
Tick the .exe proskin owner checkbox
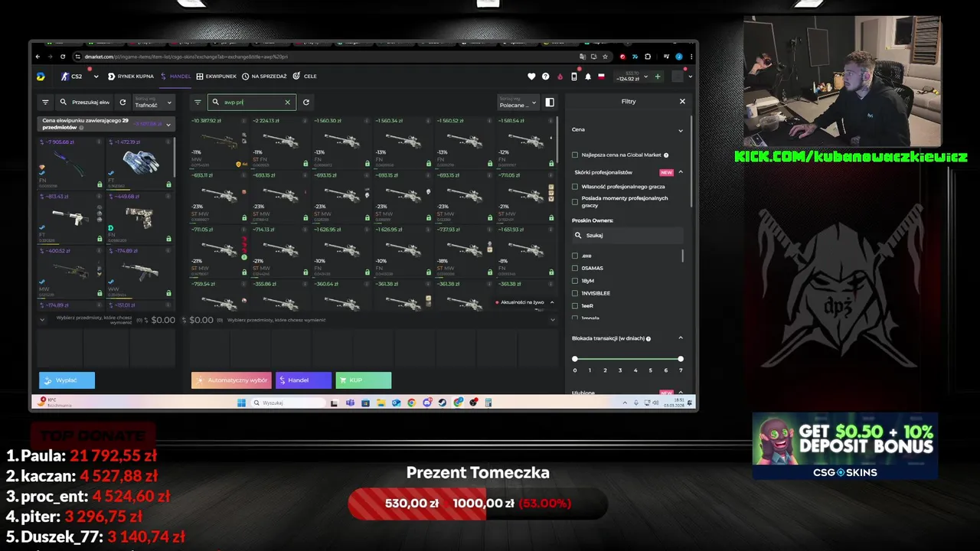(x=575, y=256)
